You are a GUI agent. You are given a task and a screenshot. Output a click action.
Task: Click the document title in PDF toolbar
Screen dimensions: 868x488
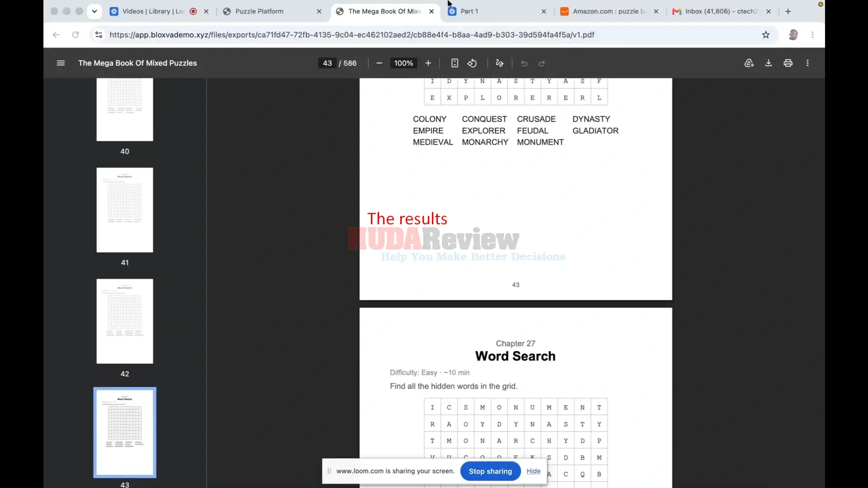click(x=138, y=63)
